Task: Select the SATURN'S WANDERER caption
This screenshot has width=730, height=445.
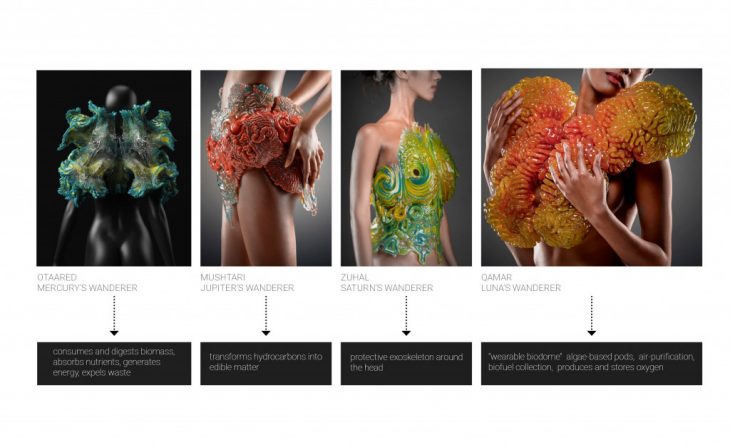Action: (387, 288)
